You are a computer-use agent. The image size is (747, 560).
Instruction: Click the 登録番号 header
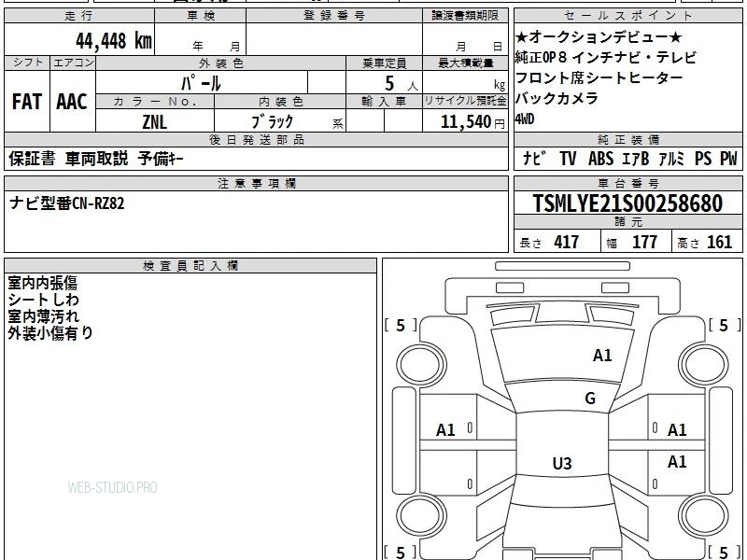334,16
